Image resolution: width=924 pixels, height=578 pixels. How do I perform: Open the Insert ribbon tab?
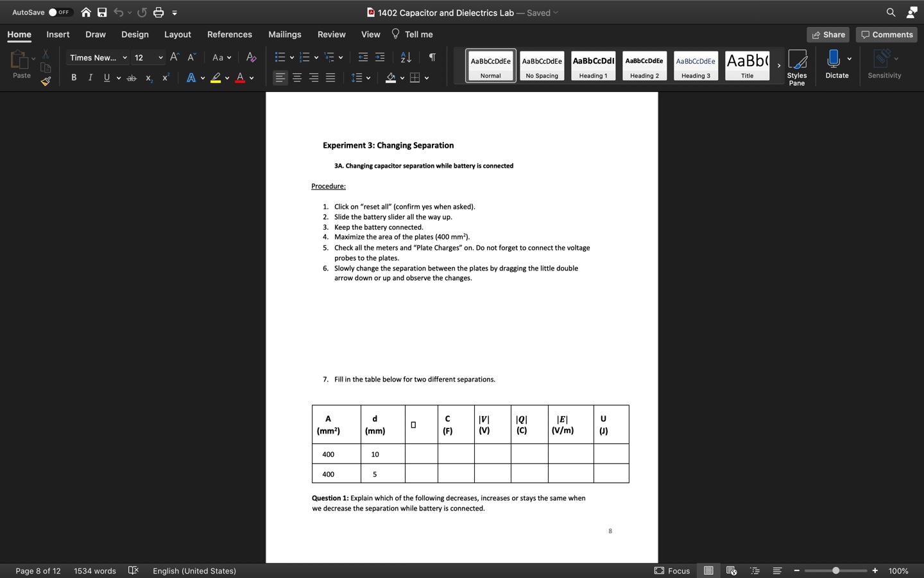point(58,35)
